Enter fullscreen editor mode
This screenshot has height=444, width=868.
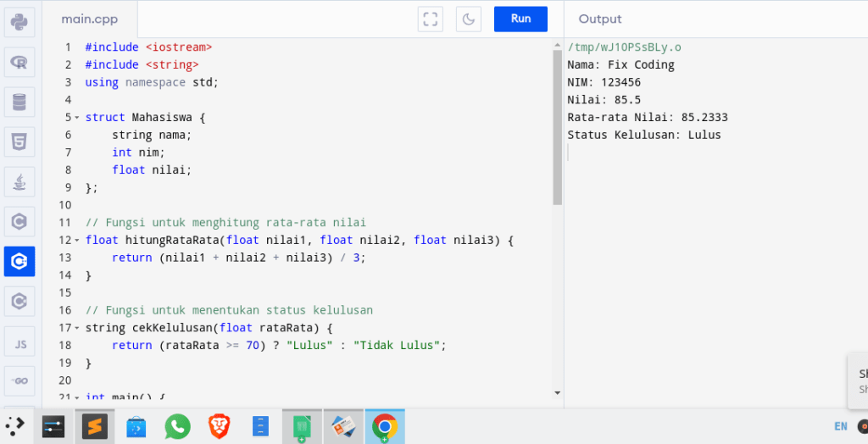click(430, 19)
